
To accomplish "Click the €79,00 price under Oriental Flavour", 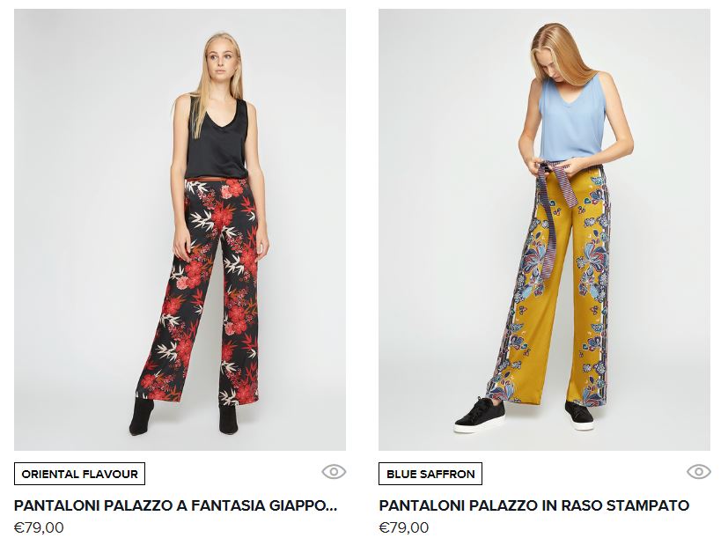I will point(39,528).
